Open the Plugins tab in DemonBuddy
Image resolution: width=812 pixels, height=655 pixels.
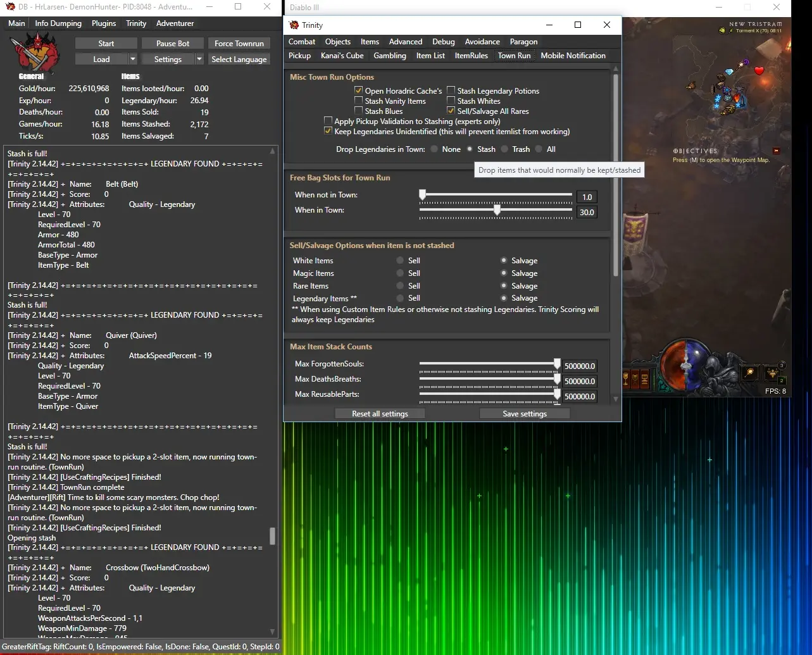(x=104, y=23)
